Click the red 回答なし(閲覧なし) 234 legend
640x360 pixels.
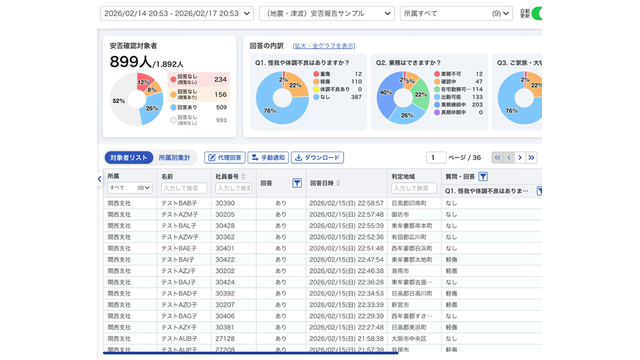pos(198,80)
